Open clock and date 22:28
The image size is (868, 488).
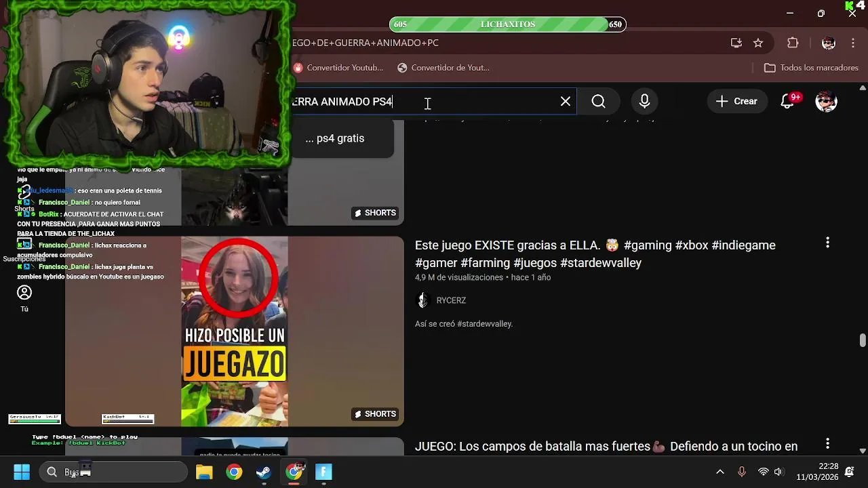click(x=818, y=472)
